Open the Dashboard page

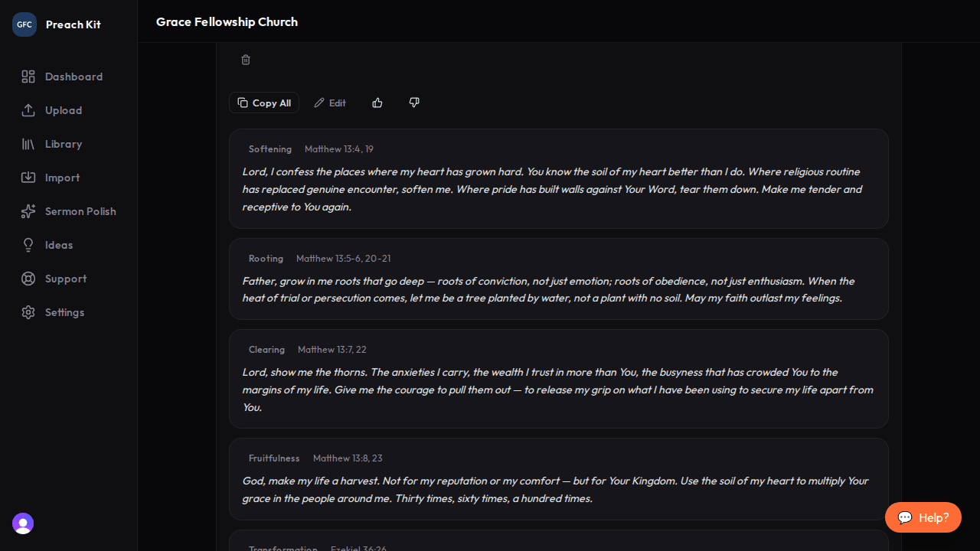[73, 77]
